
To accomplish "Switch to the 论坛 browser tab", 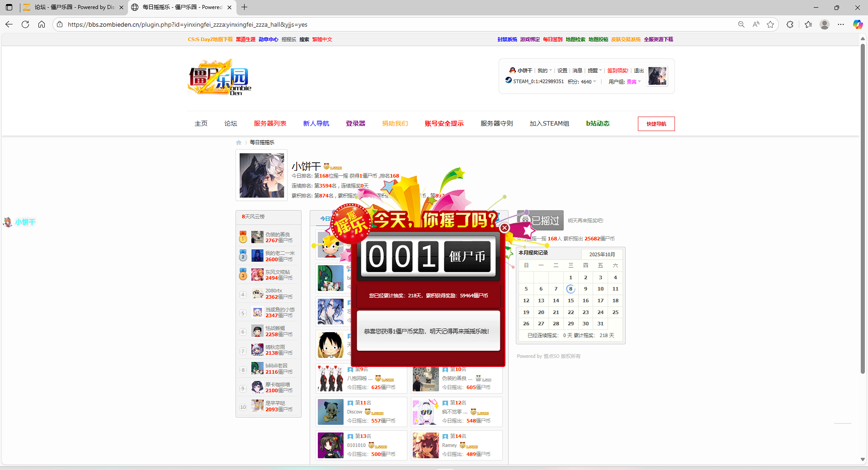I will 72,7.
